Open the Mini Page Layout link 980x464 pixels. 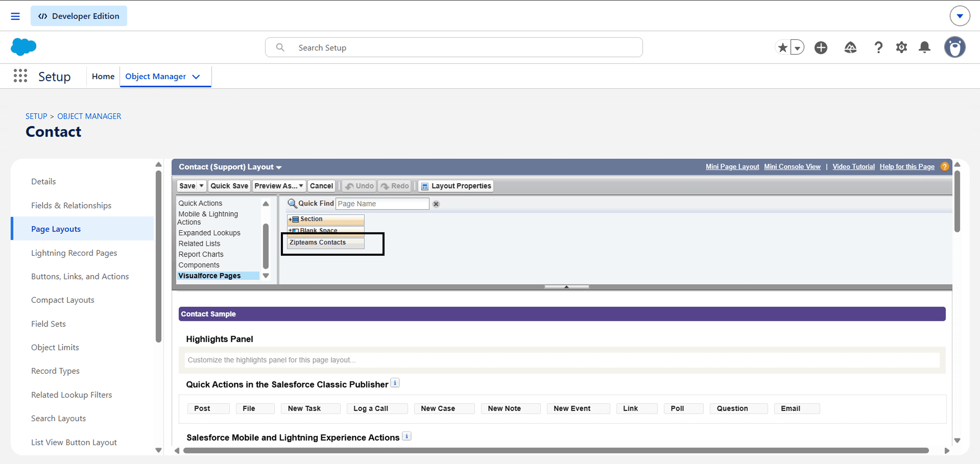732,167
